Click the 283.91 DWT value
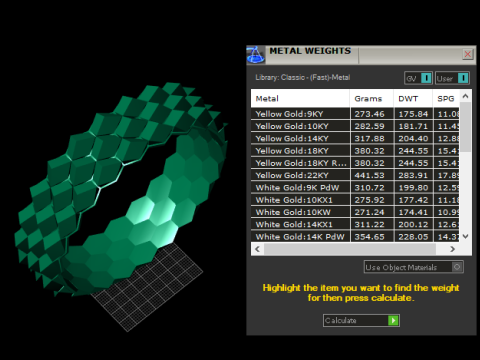 [413, 175]
